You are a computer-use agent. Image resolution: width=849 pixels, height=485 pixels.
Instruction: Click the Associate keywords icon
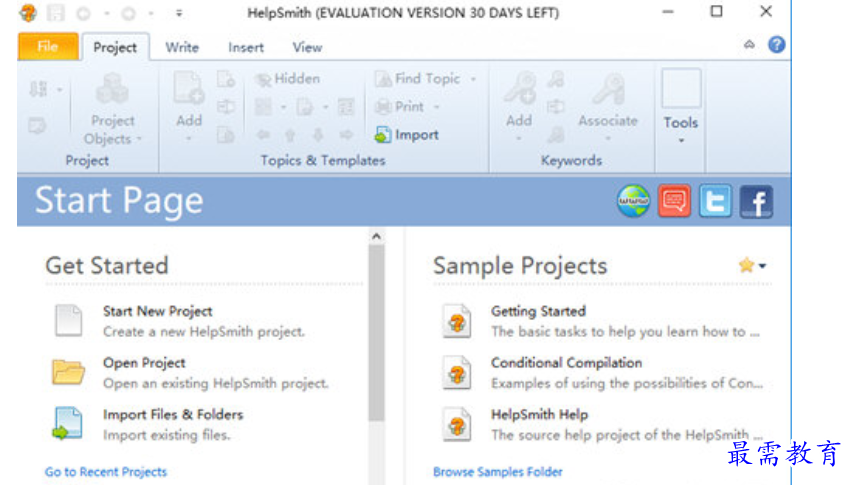(608, 89)
